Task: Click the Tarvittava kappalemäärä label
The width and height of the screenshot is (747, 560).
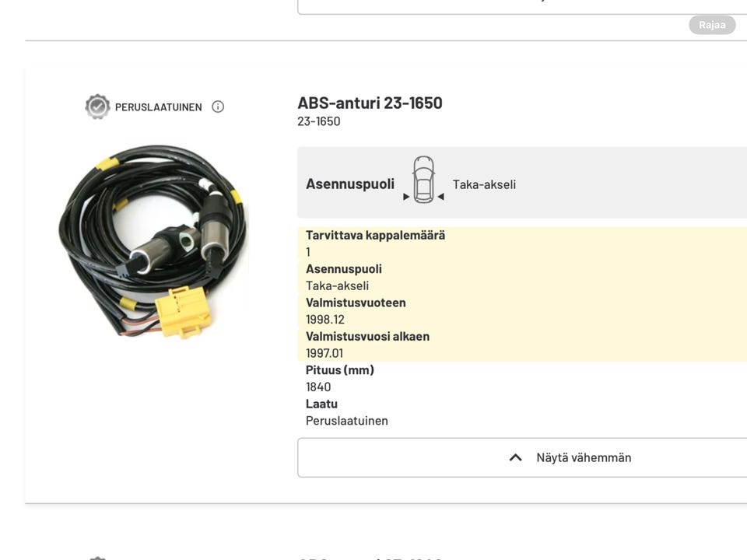Action: click(x=375, y=235)
